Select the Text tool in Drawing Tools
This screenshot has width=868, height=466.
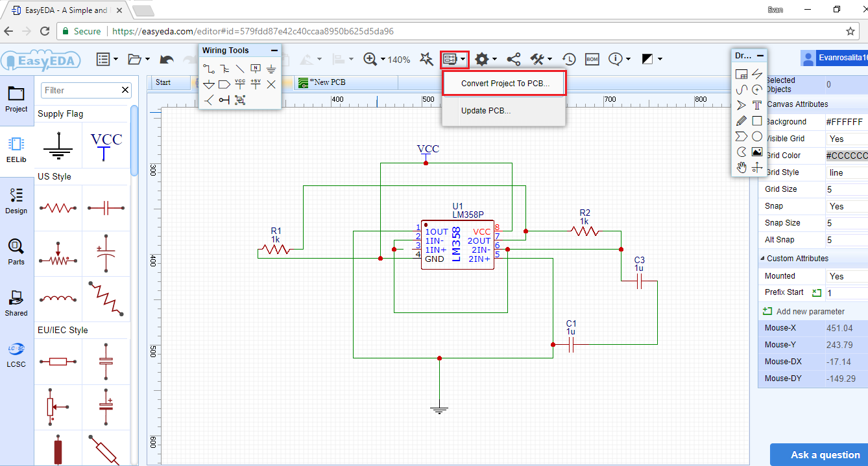click(757, 105)
